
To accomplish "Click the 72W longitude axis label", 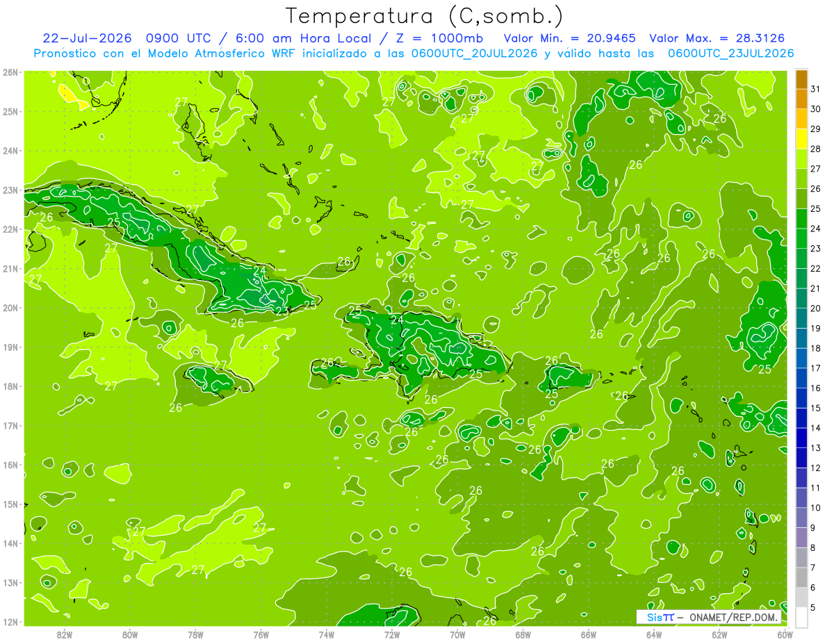I will (x=392, y=634).
